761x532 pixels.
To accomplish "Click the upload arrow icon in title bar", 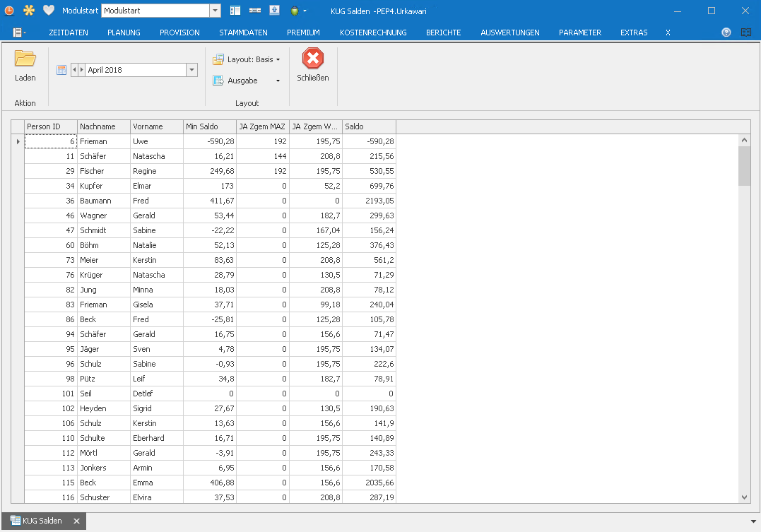I will click(274, 11).
